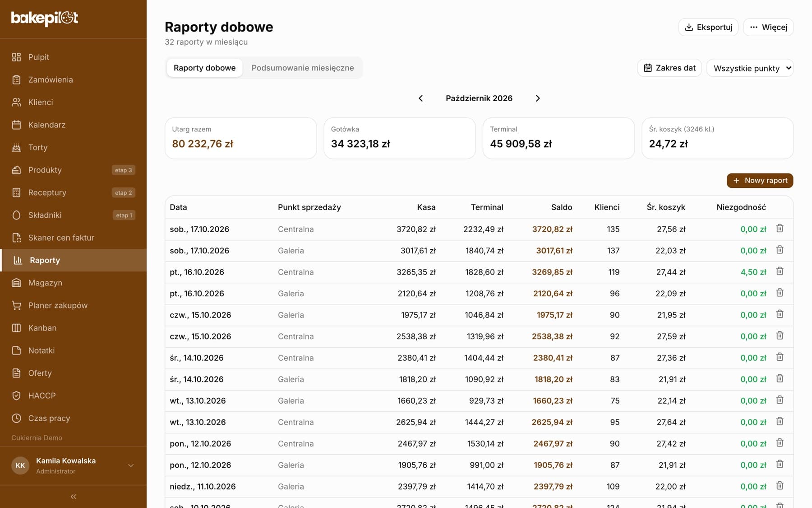This screenshot has height=508, width=812.
Task: Delete the niedz. 11.10.2026 Galeria report
Action: point(780,486)
